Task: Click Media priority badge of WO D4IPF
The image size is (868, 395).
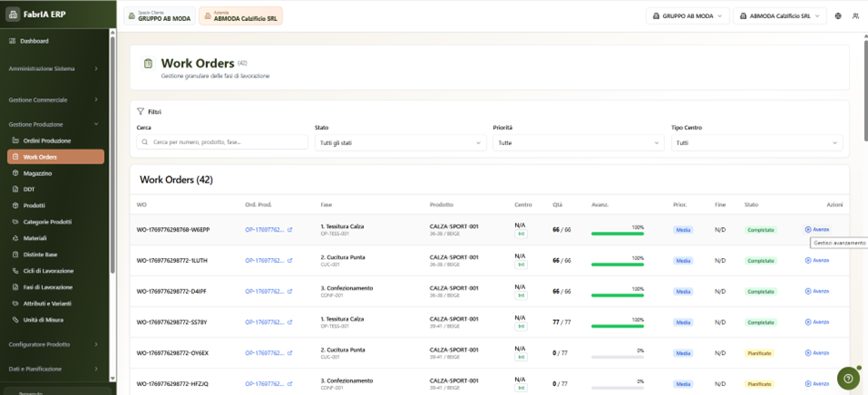Action: (683, 291)
